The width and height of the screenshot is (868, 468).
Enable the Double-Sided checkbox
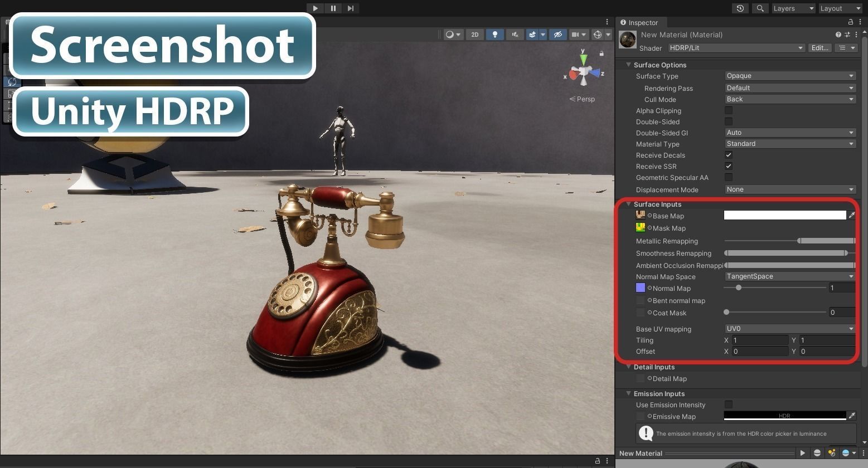tap(729, 121)
